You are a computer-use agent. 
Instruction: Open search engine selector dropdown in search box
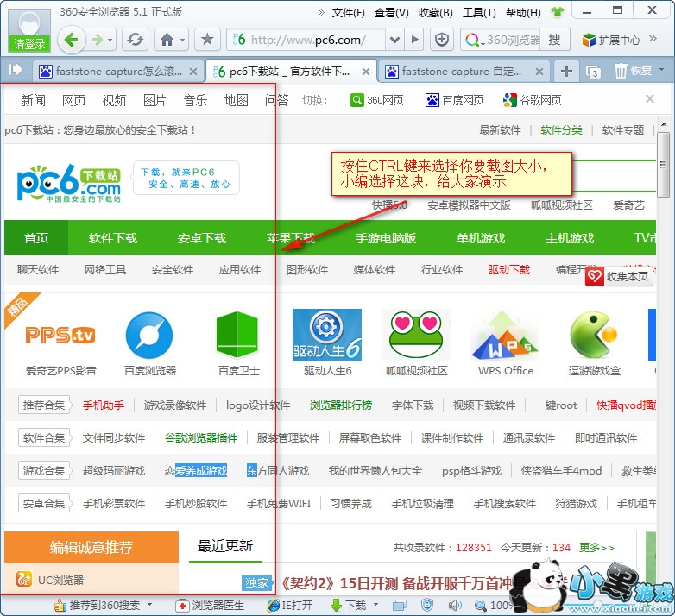point(483,44)
